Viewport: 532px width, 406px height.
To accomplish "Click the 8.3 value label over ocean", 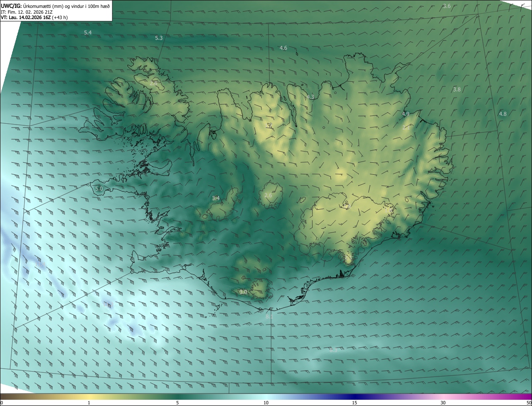I will (x=333, y=350).
